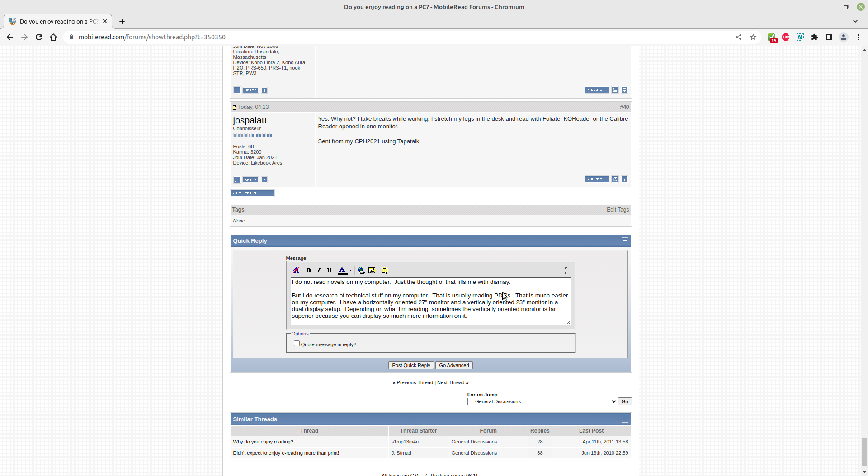The height and width of the screenshot is (476, 868).
Task: Click Remove Text Formatting icon in editor
Action: 296,270
